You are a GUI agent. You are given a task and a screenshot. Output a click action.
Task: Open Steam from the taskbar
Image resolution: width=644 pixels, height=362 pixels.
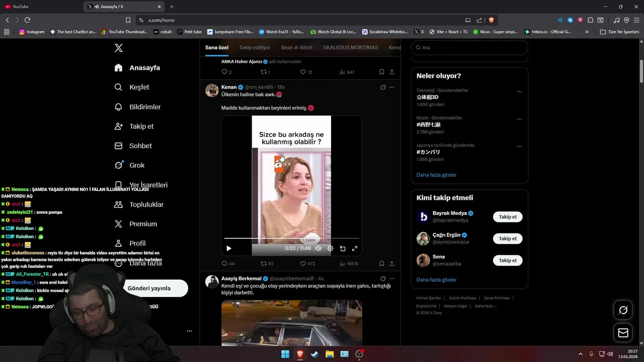[315, 354]
